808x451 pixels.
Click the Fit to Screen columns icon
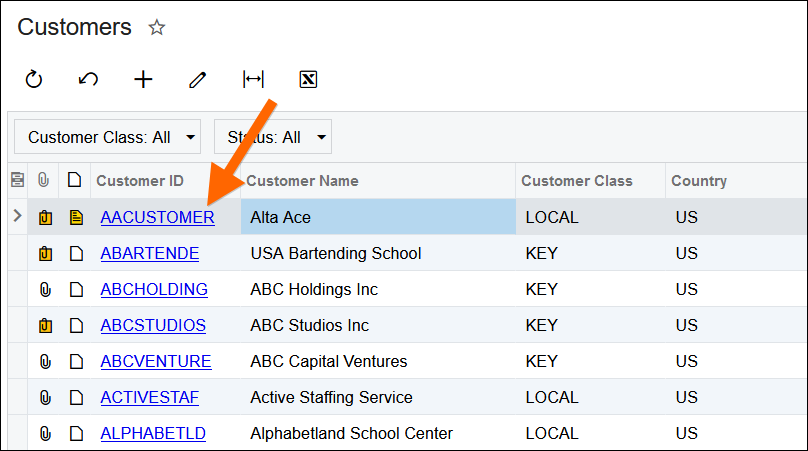(253, 79)
